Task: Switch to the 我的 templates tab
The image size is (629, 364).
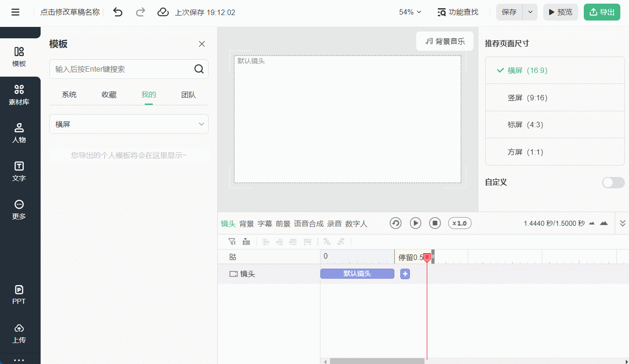Action: tap(149, 95)
